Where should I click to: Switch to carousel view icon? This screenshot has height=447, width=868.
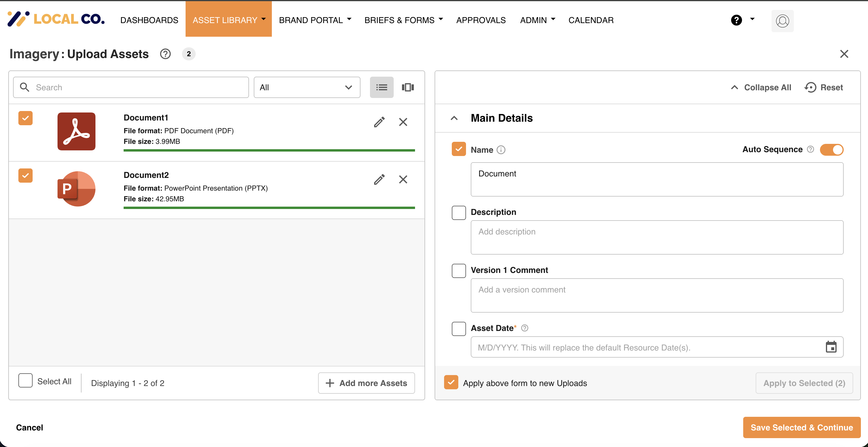click(408, 88)
